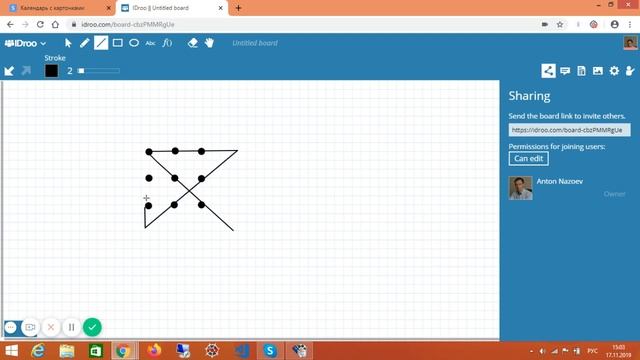This screenshot has height=360, width=640.
Task: Click Anton Nazoev's avatar in Sharing
Action: 520,188
